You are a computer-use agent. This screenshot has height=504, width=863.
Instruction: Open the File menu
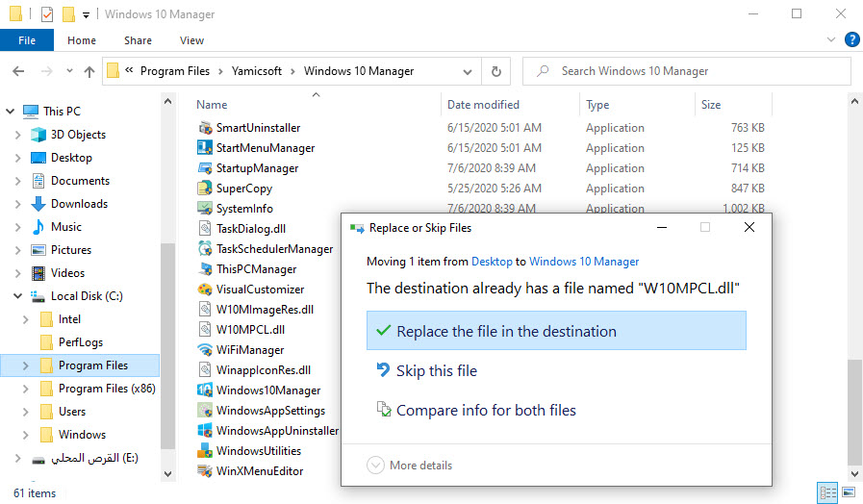(27, 40)
